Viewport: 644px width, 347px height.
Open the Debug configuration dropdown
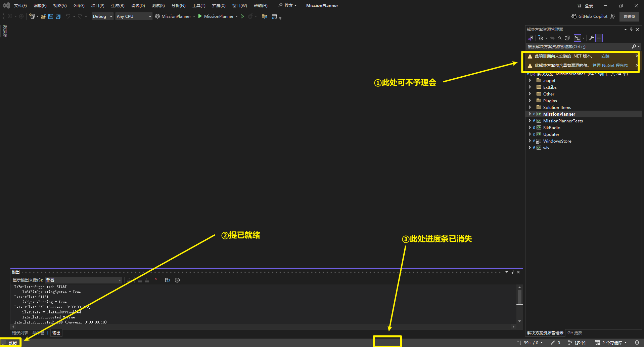[x=102, y=16]
